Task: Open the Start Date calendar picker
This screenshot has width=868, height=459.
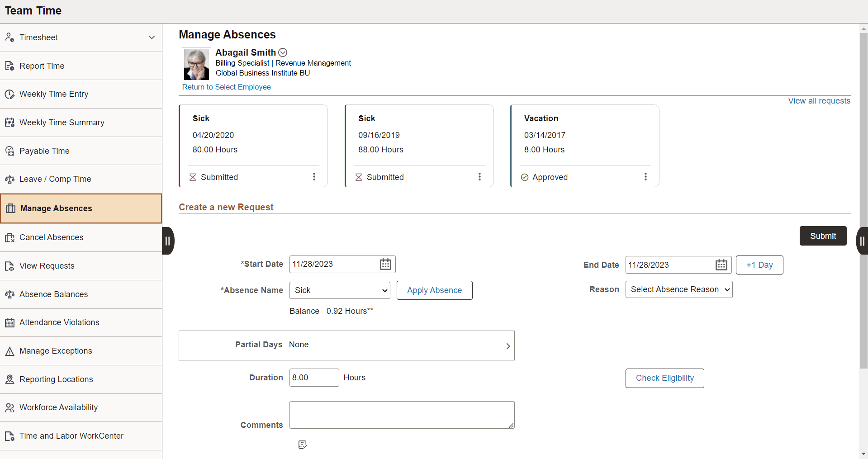Action: point(385,264)
